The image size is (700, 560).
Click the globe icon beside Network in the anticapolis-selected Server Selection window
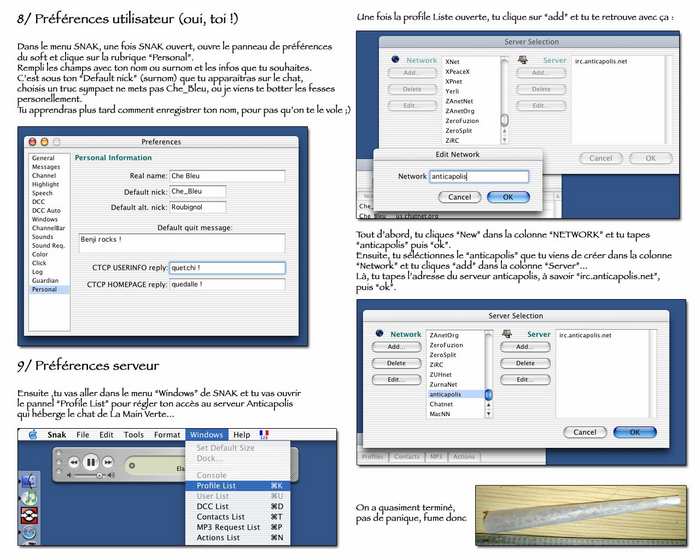[x=379, y=333]
